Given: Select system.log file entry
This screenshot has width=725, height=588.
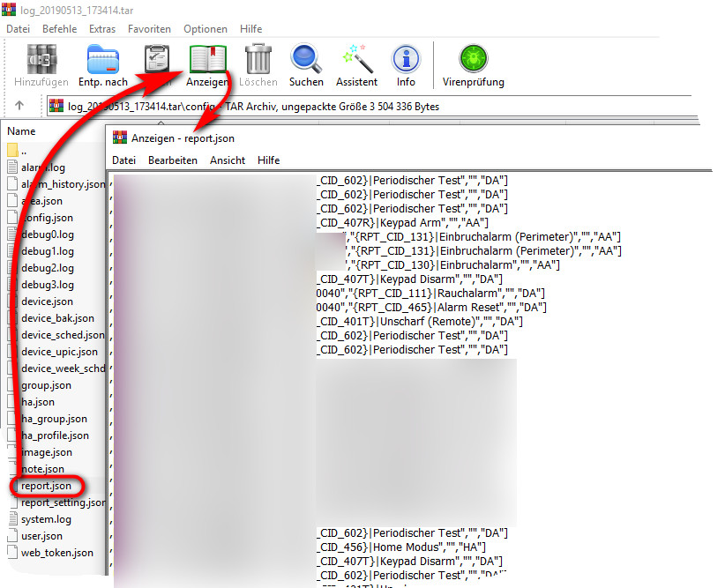Looking at the screenshot, I should [x=46, y=519].
